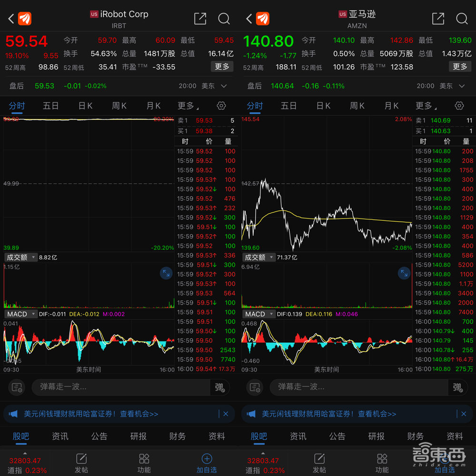The image size is (476, 476).
Task: Close the 哈富证券 banner on iRobot screen
Action: point(226,414)
